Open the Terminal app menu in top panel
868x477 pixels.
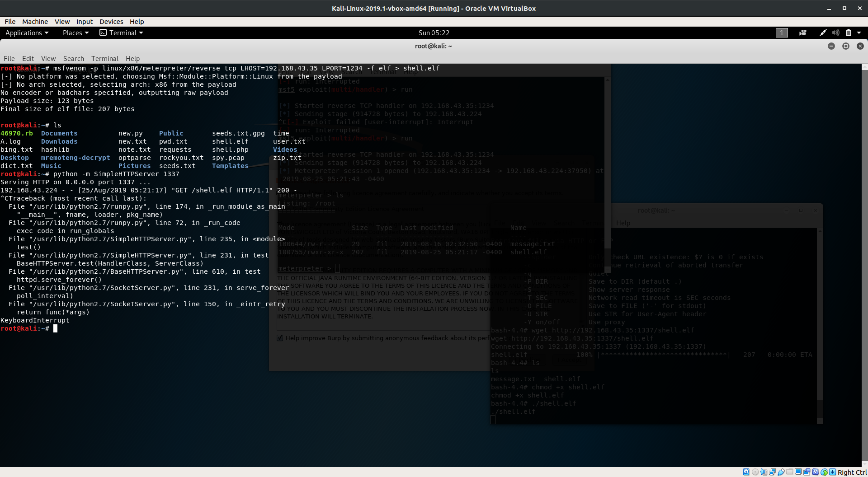click(x=121, y=33)
